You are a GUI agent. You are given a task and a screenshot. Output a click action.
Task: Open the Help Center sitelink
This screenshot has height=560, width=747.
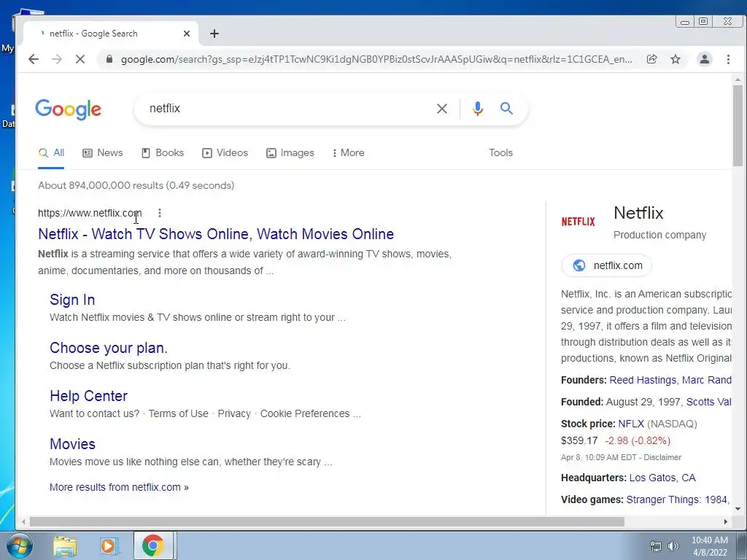coord(88,396)
